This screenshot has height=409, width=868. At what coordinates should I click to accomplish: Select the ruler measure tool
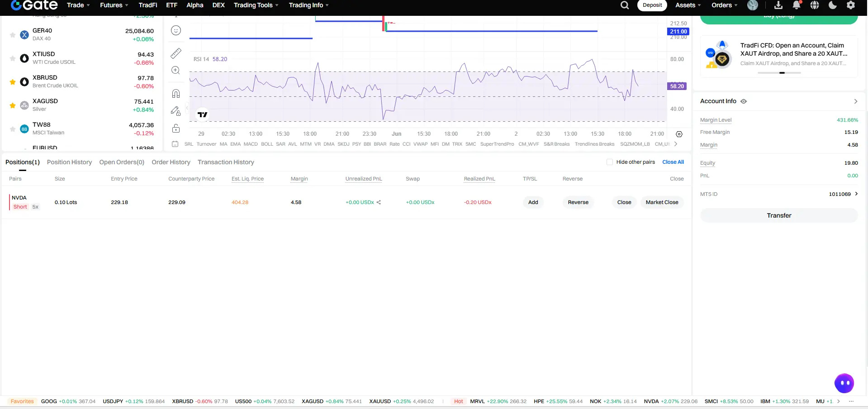(x=176, y=53)
